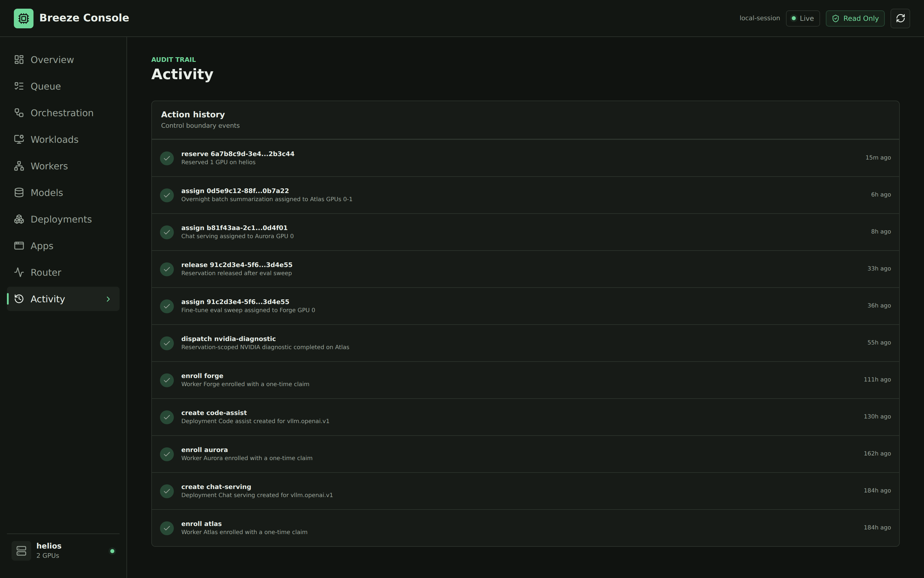Open the Models section
This screenshot has height=578, width=924.
pyautogui.click(x=63, y=193)
